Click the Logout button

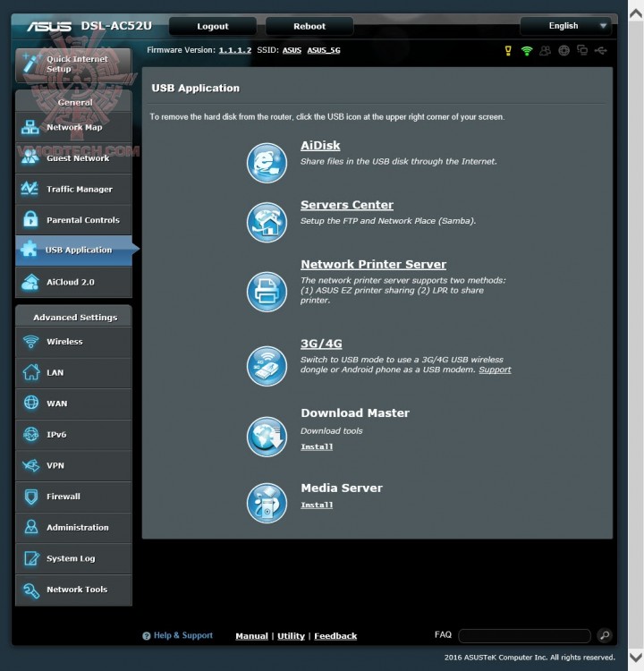(213, 26)
